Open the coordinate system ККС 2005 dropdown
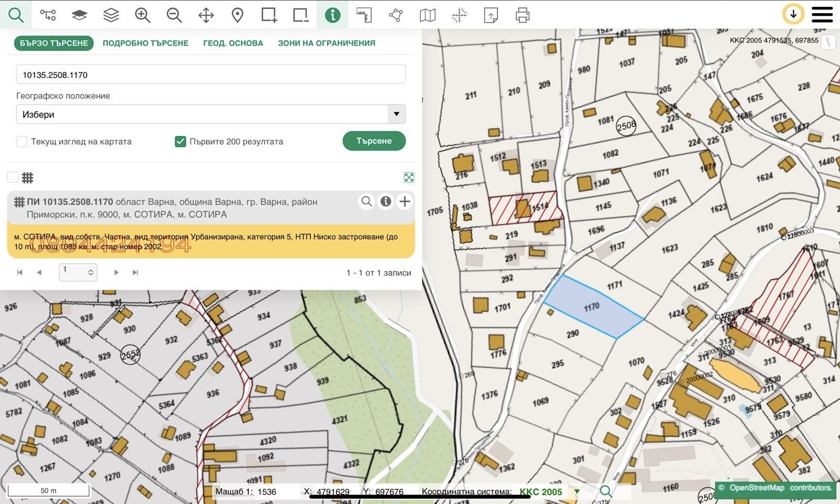840x504 pixels. pos(577,492)
